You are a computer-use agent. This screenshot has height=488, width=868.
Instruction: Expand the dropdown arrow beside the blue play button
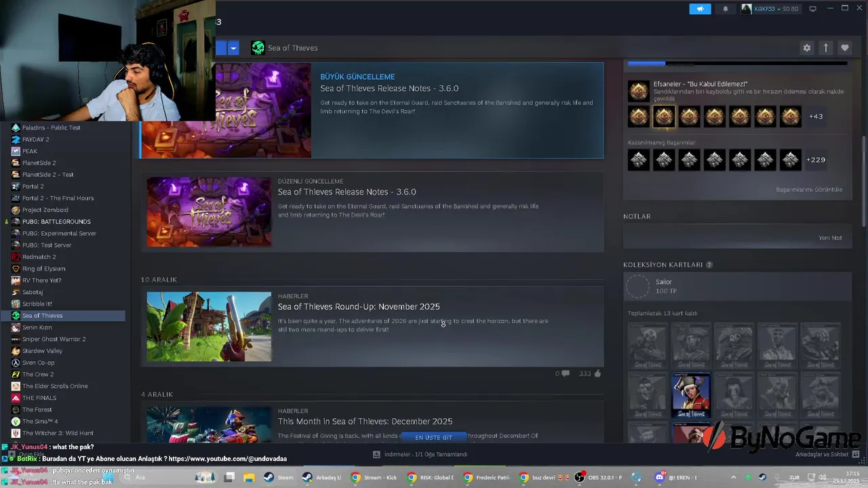coord(233,48)
